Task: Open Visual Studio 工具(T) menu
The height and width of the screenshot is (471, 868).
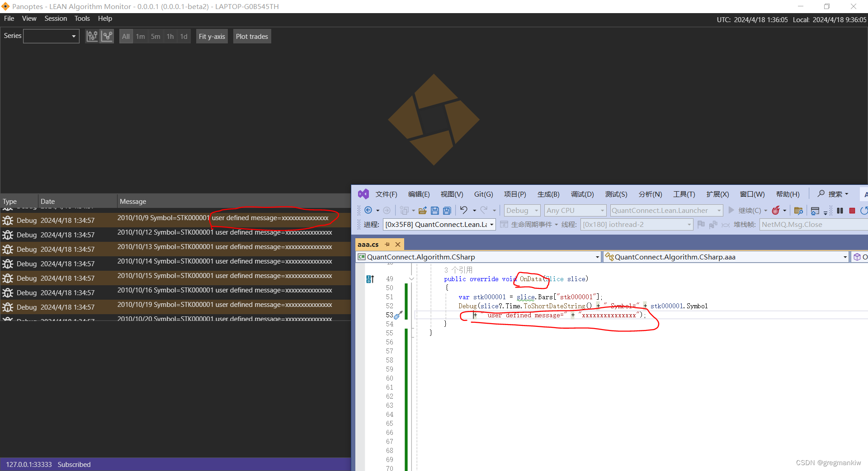Action: 684,194
